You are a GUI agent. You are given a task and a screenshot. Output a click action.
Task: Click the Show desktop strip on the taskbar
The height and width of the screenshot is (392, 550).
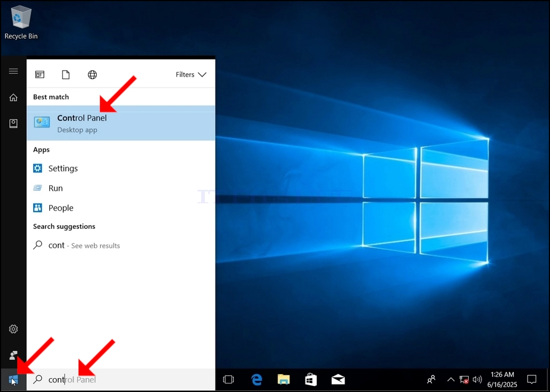click(x=547, y=379)
